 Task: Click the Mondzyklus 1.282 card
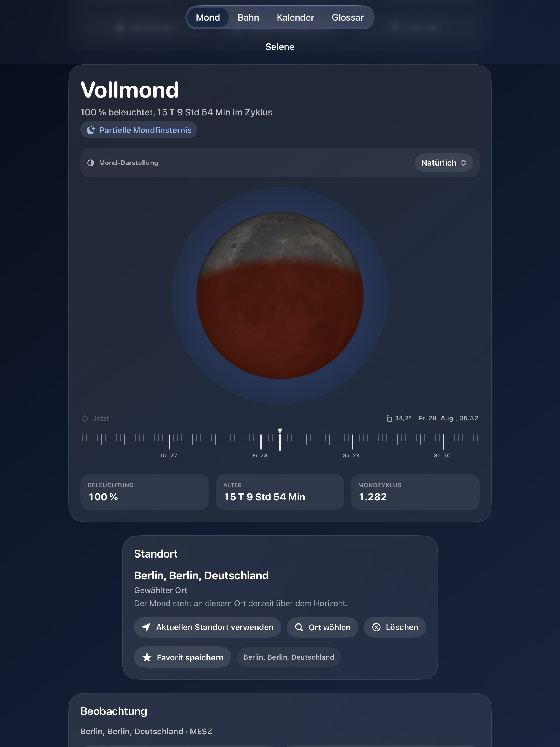[415, 492]
